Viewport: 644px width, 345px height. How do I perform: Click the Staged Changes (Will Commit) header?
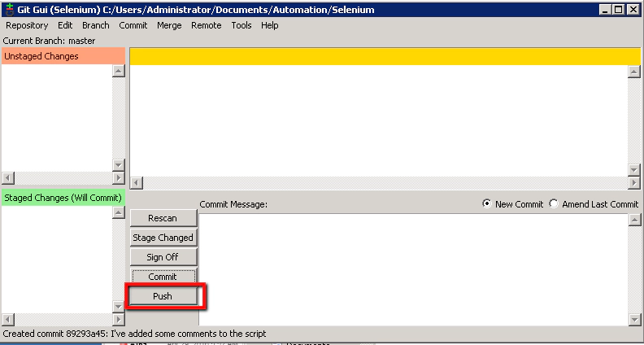tap(63, 198)
